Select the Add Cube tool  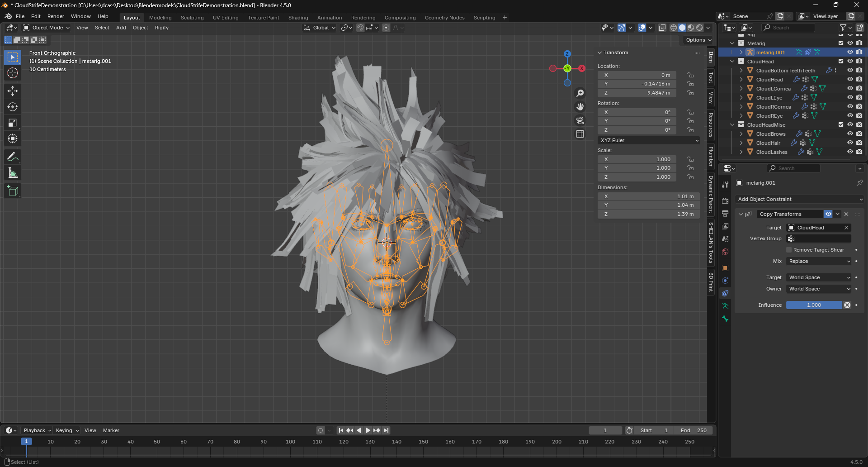tap(13, 191)
